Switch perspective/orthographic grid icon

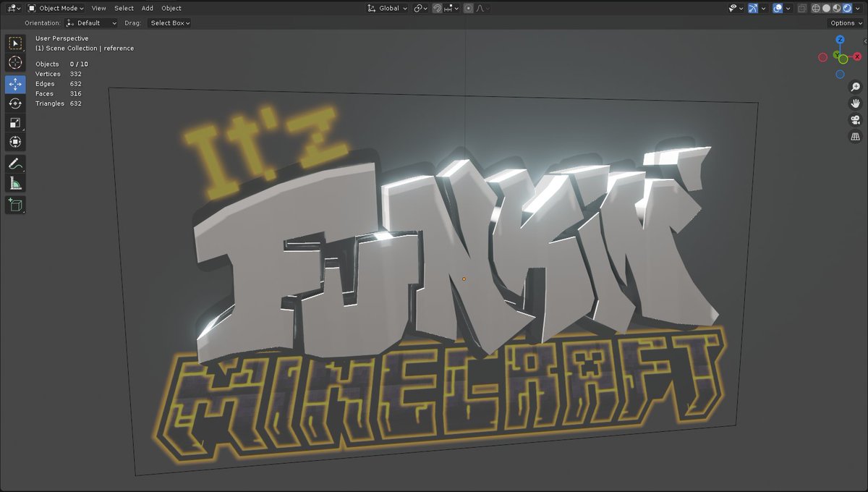[856, 136]
